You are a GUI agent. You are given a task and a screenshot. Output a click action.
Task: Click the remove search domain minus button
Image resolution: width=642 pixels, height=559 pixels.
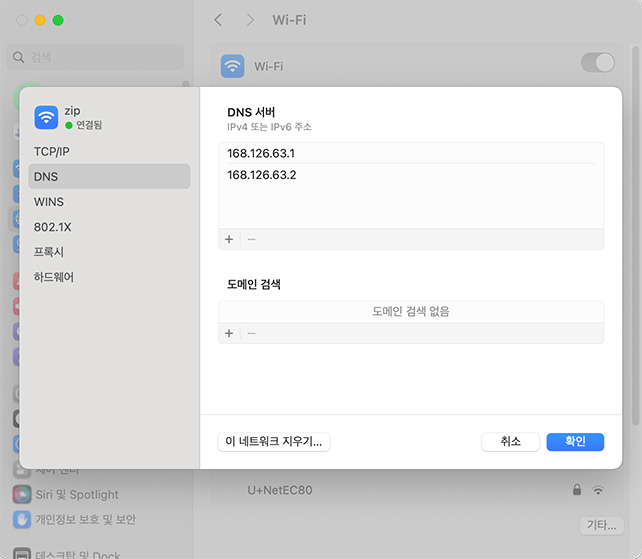(251, 333)
